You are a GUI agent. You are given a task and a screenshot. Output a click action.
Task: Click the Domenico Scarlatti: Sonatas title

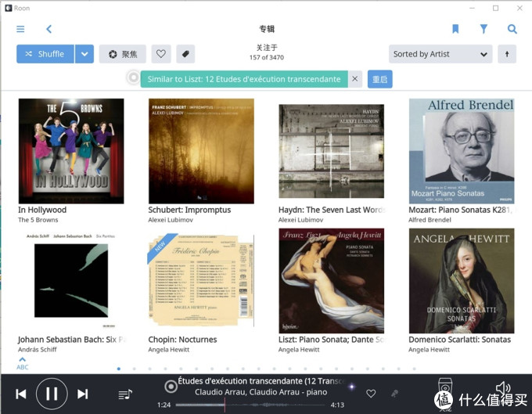coord(460,340)
